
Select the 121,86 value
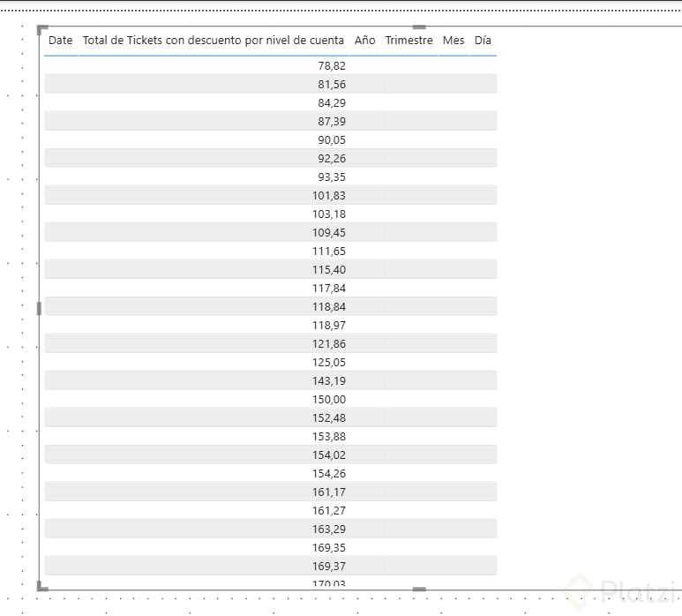pos(329,343)
